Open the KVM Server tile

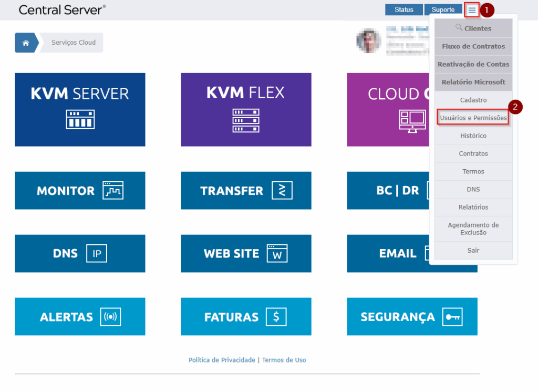[x=80, y=109]
